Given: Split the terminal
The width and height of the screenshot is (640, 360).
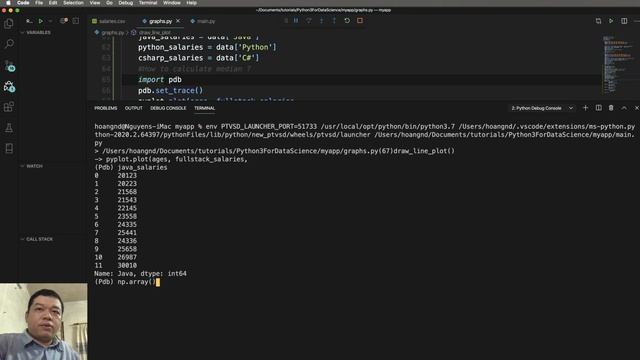Looking at the screenshot, I should 598,108.
